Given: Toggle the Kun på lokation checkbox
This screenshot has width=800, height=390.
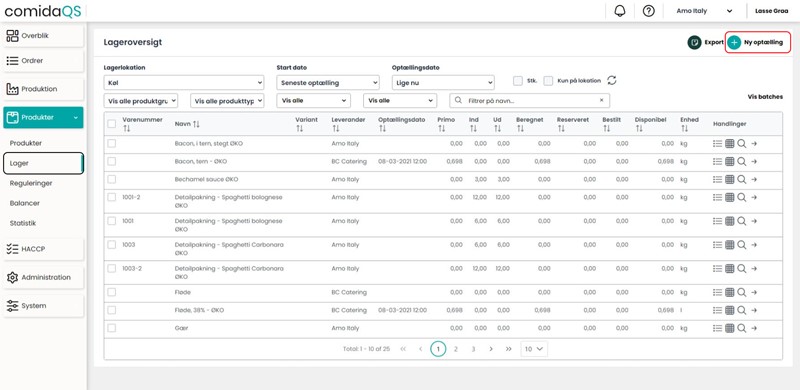Looking at the screenshot, I should click(548, 81).
